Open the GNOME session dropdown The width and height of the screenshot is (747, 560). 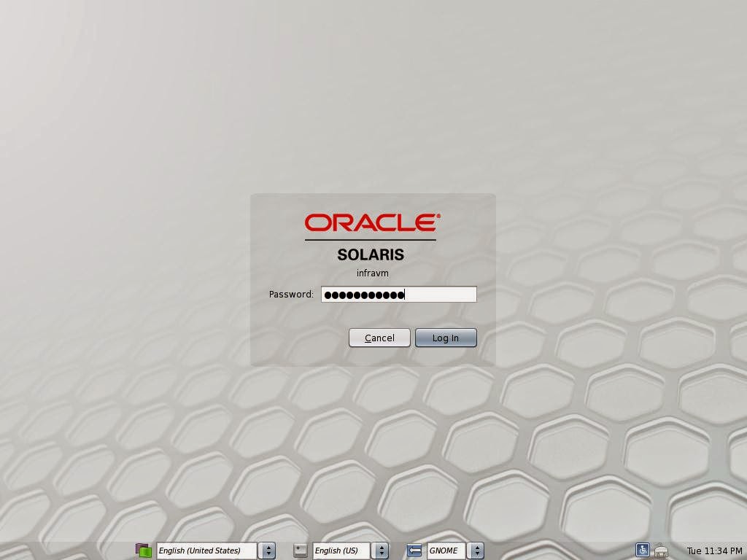446,551
